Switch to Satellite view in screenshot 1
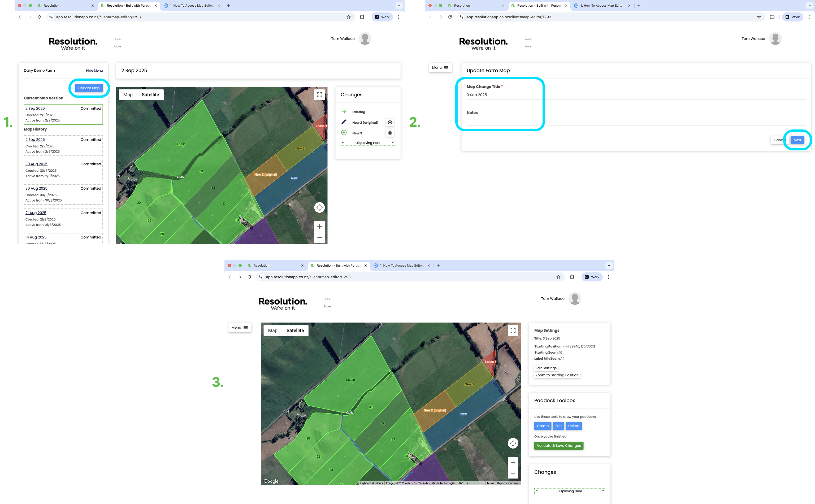The image size is (815, 504). pos(150,95)
